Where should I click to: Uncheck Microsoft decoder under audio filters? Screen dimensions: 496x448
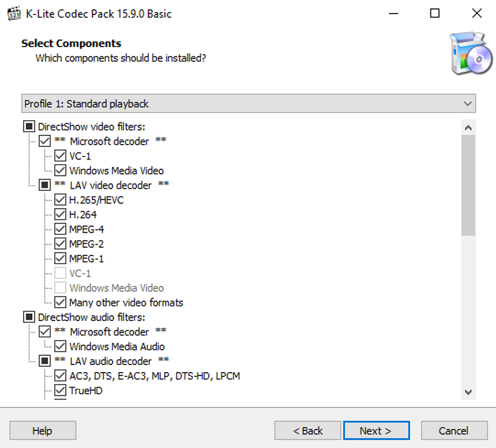(x=44, y=332)
